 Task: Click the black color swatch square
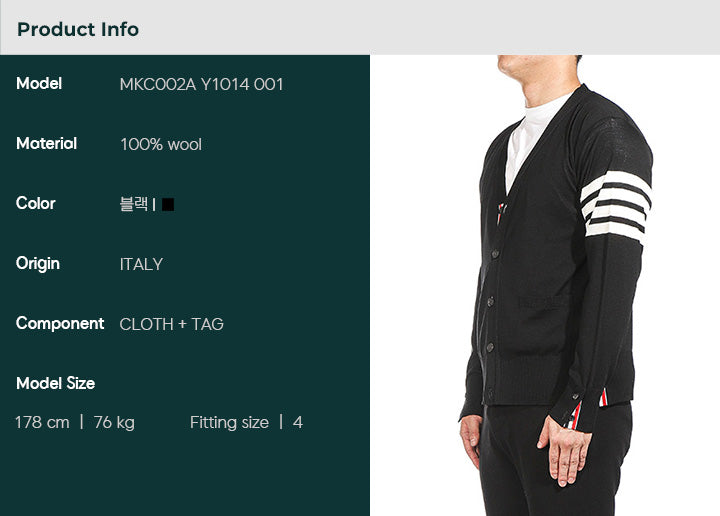(168, 204)
